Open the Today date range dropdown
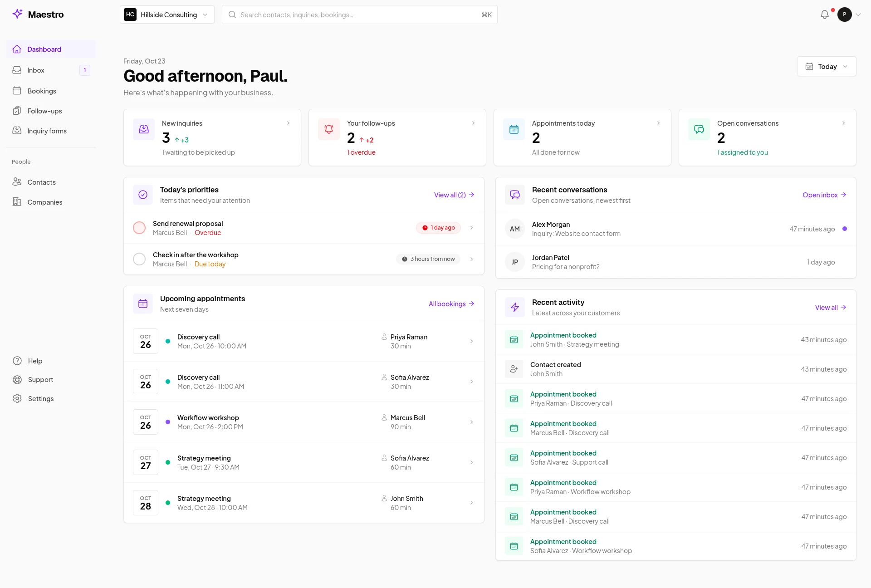 coord(827,66)
